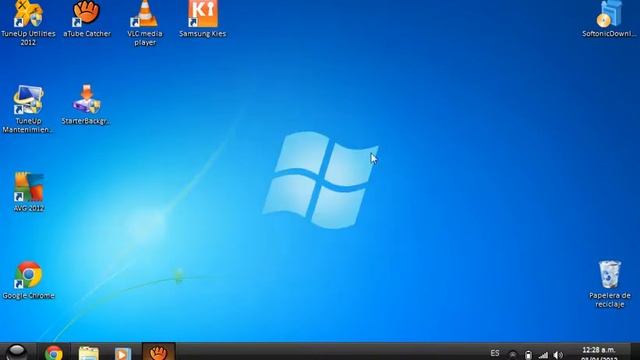The image size is (640, 360).
Task: Open VLC media player desktop shortcut
Action: [x=145, y=22]
